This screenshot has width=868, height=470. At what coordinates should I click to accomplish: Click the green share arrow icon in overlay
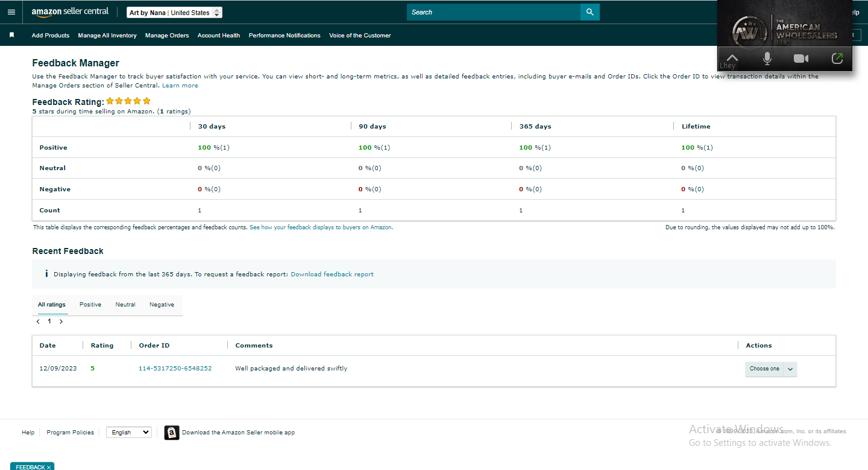(837, 59)
